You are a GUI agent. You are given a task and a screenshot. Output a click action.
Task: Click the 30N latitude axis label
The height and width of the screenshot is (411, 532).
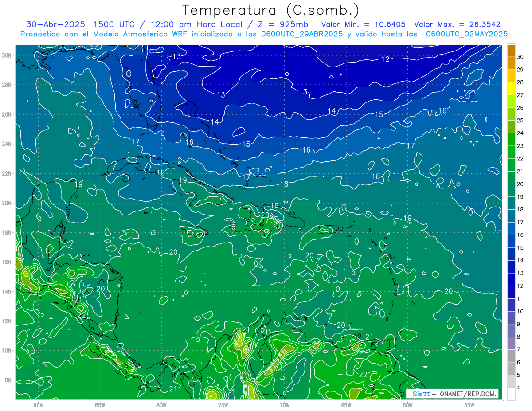tap(7, 55)
